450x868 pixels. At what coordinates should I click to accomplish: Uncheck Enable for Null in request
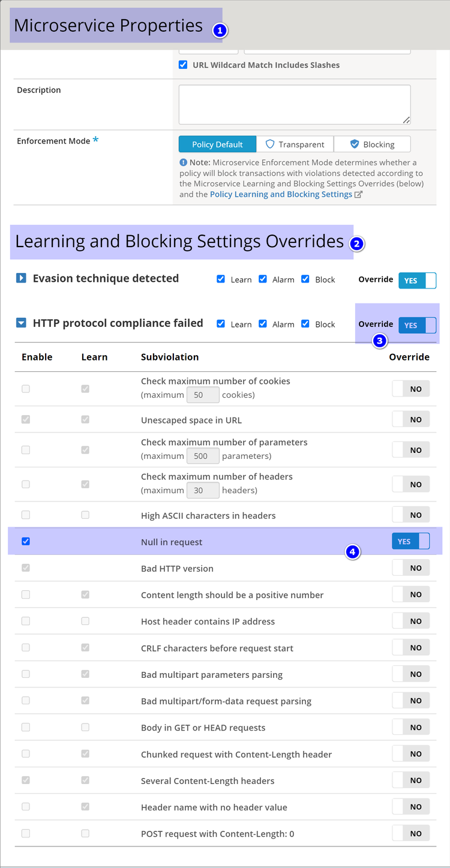(x=26, y=542)
